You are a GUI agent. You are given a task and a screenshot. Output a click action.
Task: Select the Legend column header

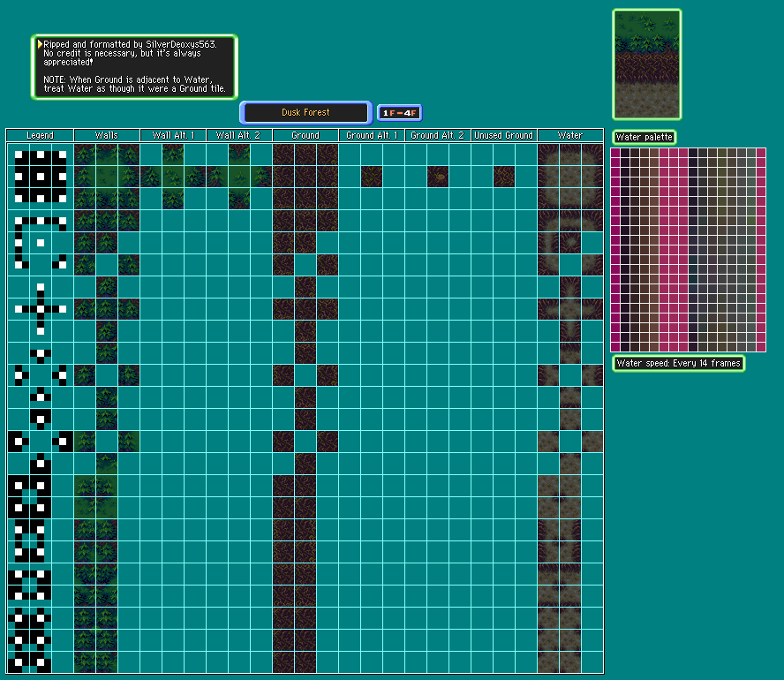tap(40, 135)
